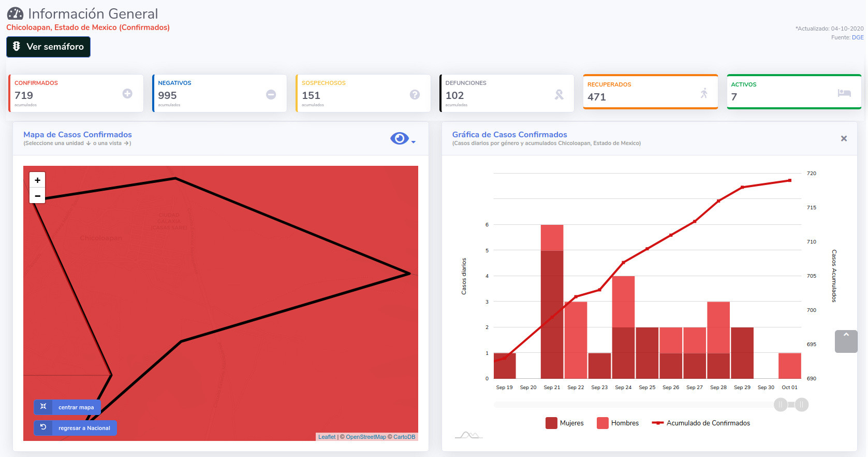868x457 pixels.
Task: Click the scroll-to-top arrow button
Action: coord(846,341)
